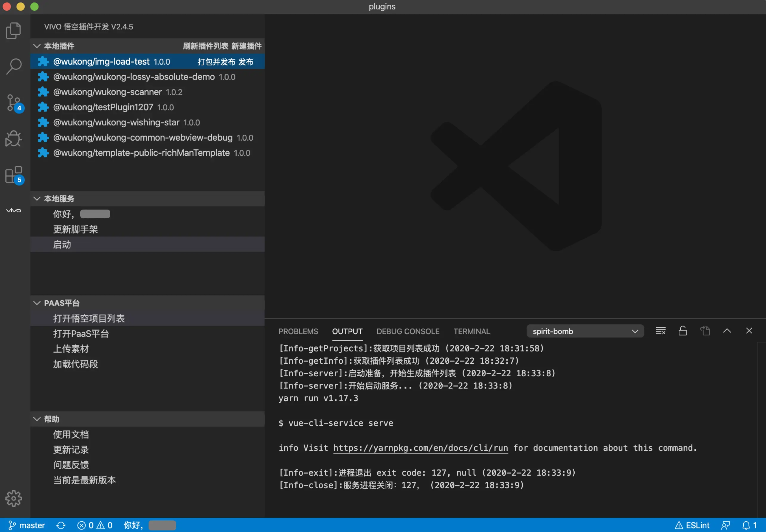This screenshot has width=766, height=532.
Task: Toggle lock scrolling in Output panel
Action: tap(682, 331)
